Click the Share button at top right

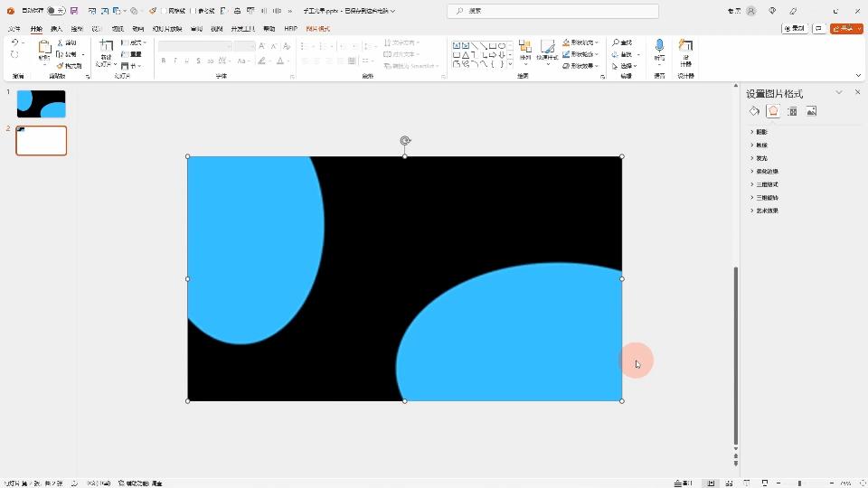tap(846, 29)
